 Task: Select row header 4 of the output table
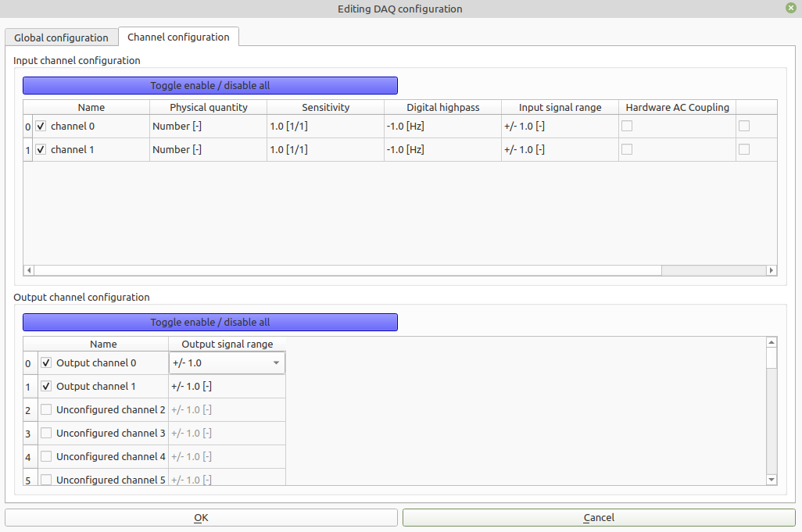click(x=30, y=457)
